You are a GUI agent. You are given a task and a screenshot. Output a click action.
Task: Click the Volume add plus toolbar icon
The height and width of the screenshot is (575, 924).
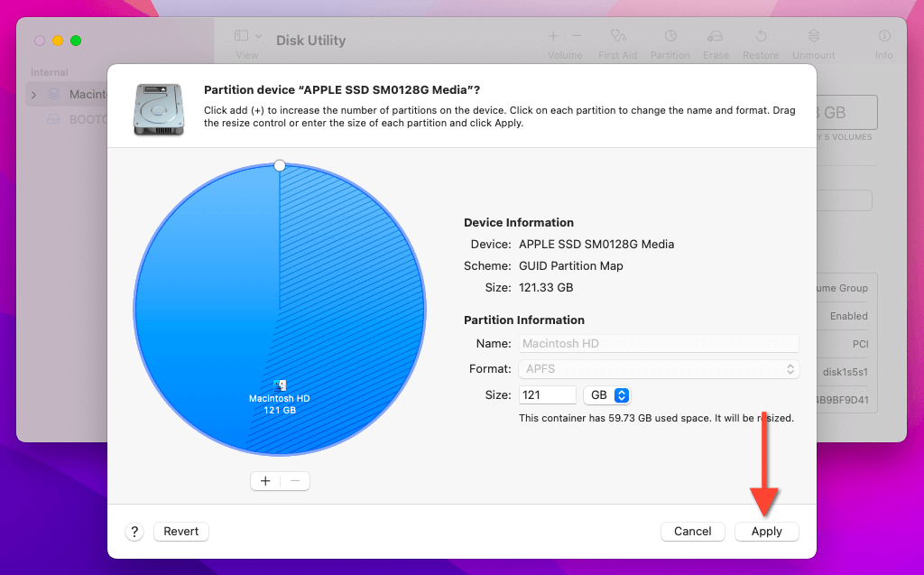click(553, 36)
